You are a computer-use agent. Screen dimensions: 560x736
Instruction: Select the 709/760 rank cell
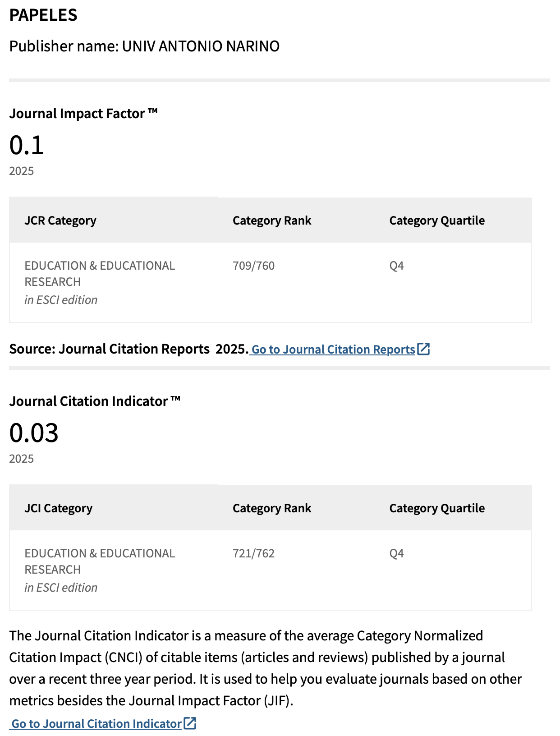253,266
